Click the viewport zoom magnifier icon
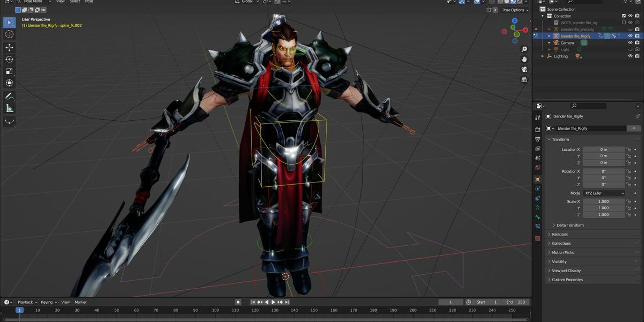 pos(524,49)
